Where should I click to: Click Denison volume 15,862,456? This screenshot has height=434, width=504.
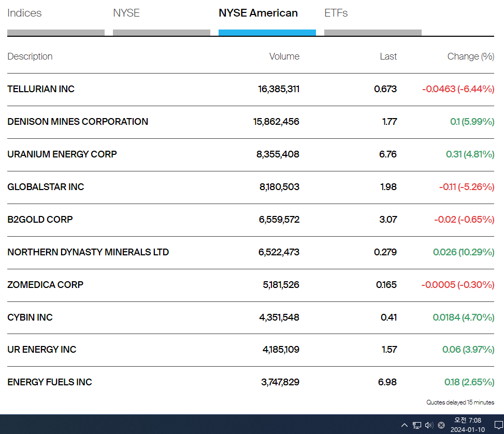(276, 122)
